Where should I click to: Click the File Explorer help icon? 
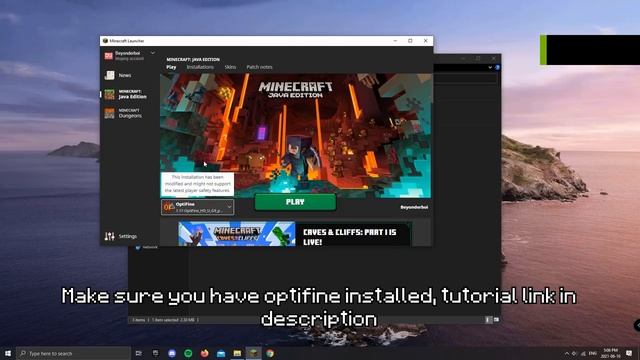498,67
